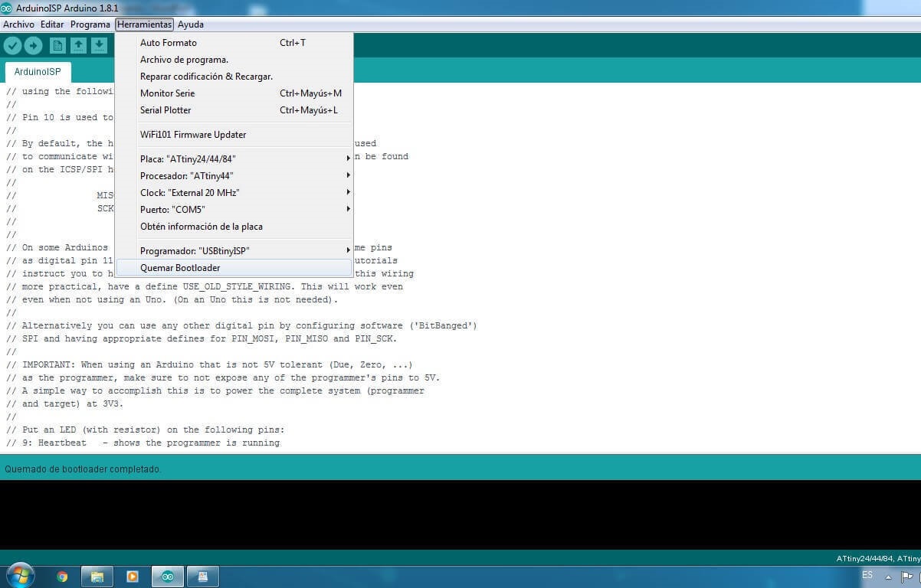
Task: Open Monitor Serie
Action: [x=234, y=93]
